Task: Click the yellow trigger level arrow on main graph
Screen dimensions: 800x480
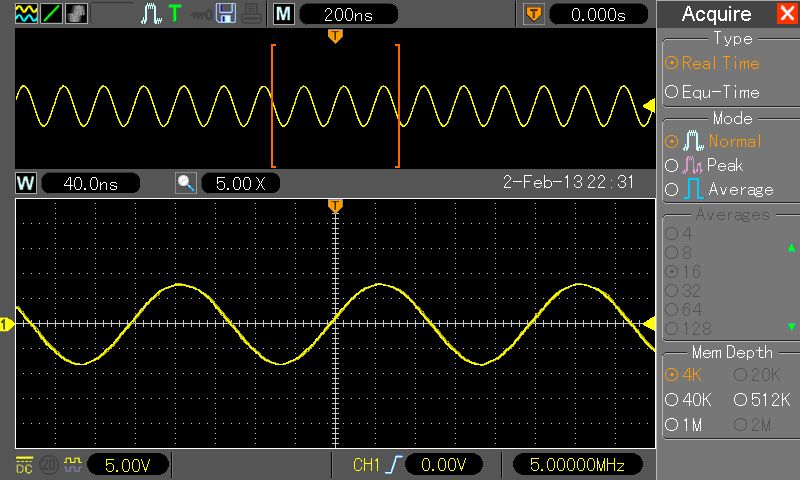Action: coord(649,323)
